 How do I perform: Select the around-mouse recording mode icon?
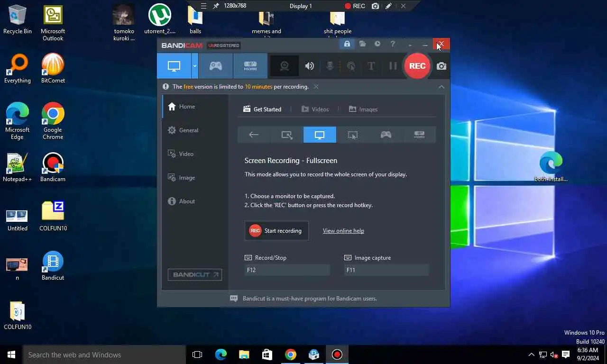353,135
